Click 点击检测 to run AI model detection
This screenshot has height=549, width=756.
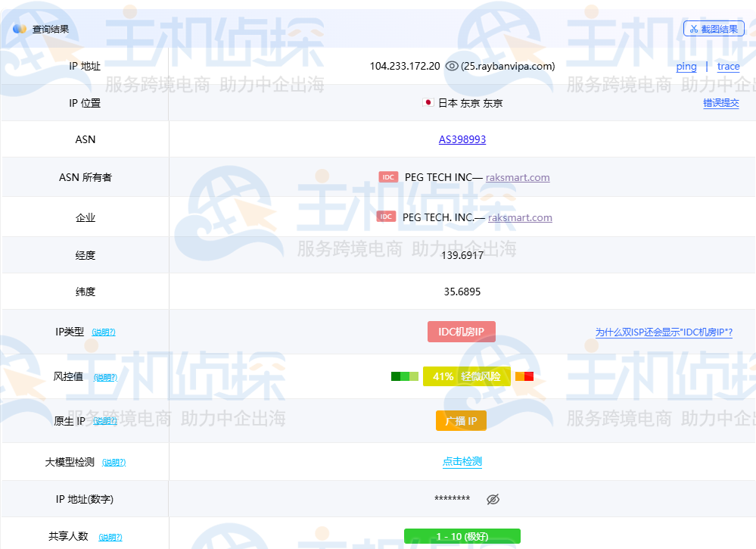(462, 461)
